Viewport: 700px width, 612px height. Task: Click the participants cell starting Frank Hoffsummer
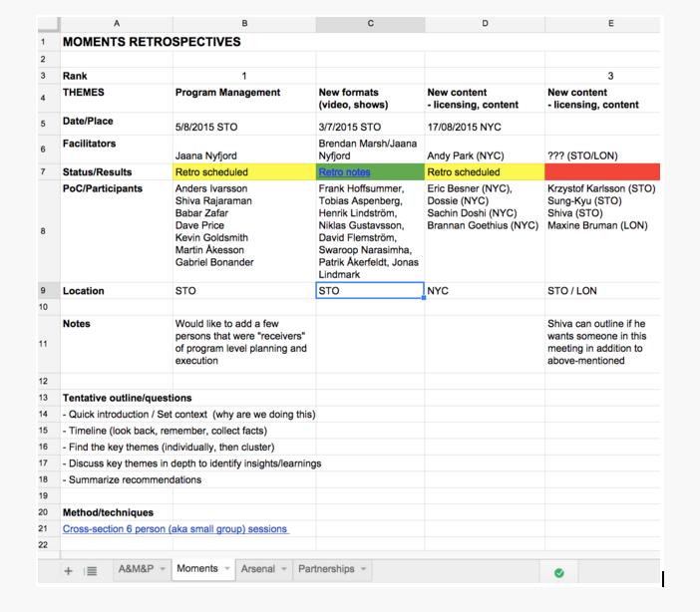click(371, 231)
